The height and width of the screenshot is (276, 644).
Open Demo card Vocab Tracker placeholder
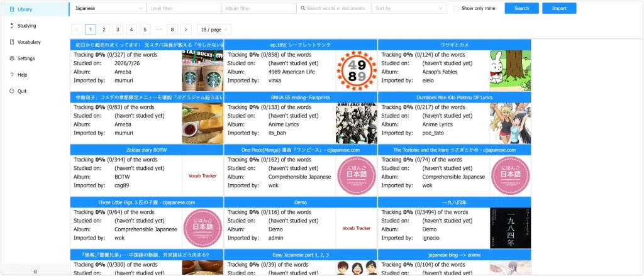click(357, 228)
